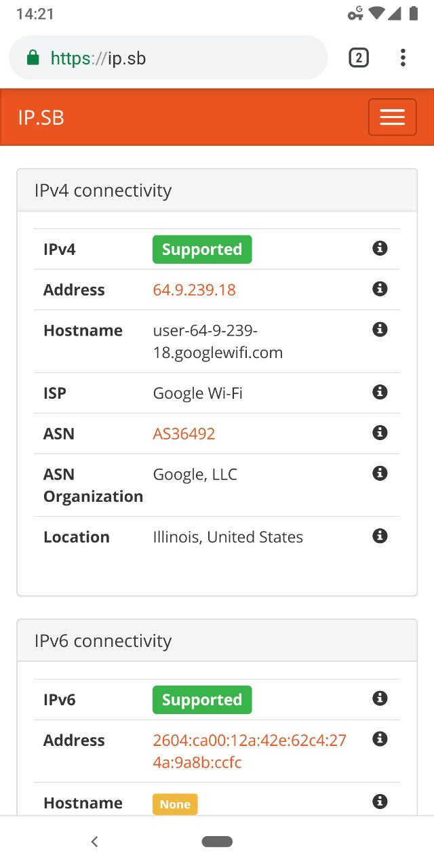Click the IP.SB brand title
This screenshot has width=434, height=868.
pyautogui.click(x=41, y=118)
